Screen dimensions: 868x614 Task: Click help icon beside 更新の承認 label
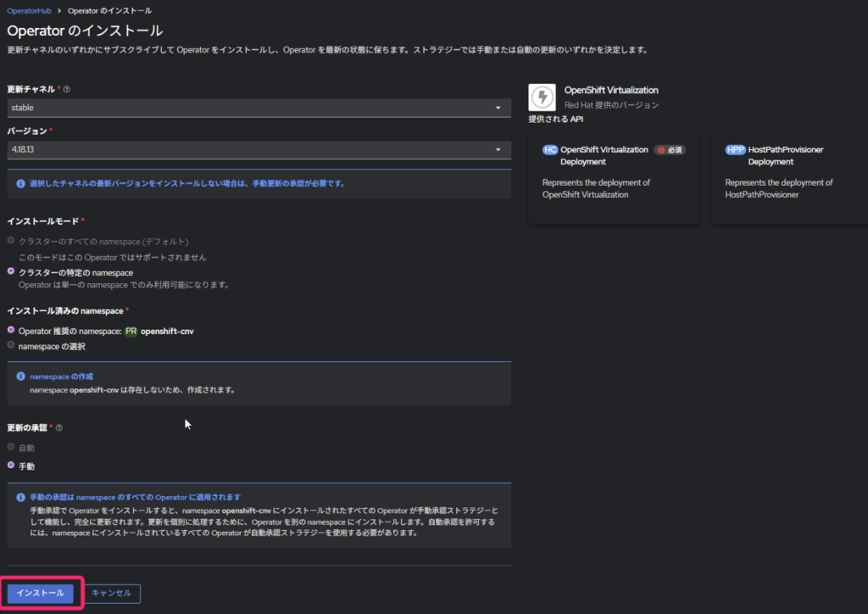click(x=59, y=427)
